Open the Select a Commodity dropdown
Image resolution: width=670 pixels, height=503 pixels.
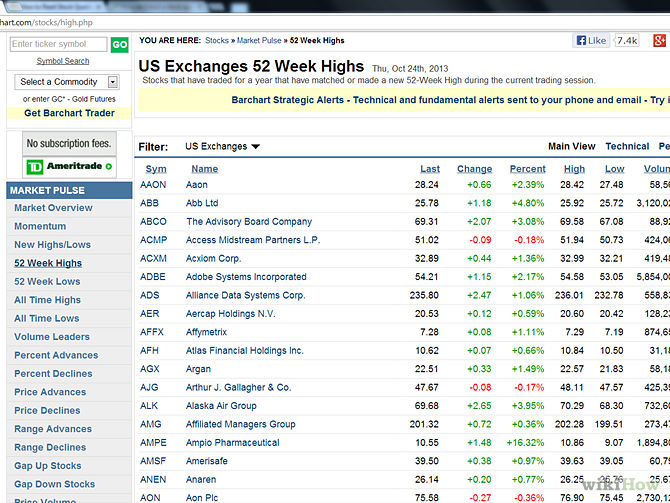68,82
